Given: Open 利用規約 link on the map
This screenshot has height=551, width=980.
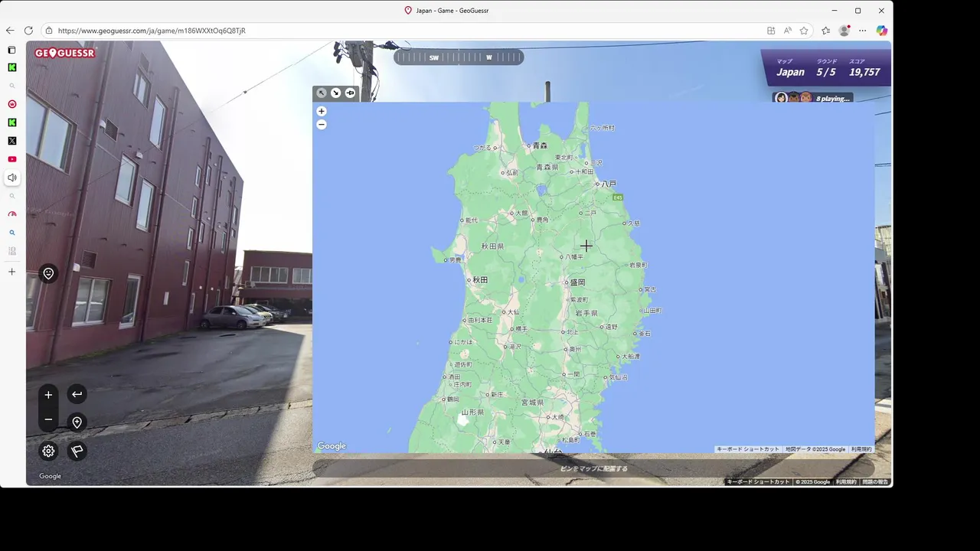Looking at the screenshot, I should (861, 449).
